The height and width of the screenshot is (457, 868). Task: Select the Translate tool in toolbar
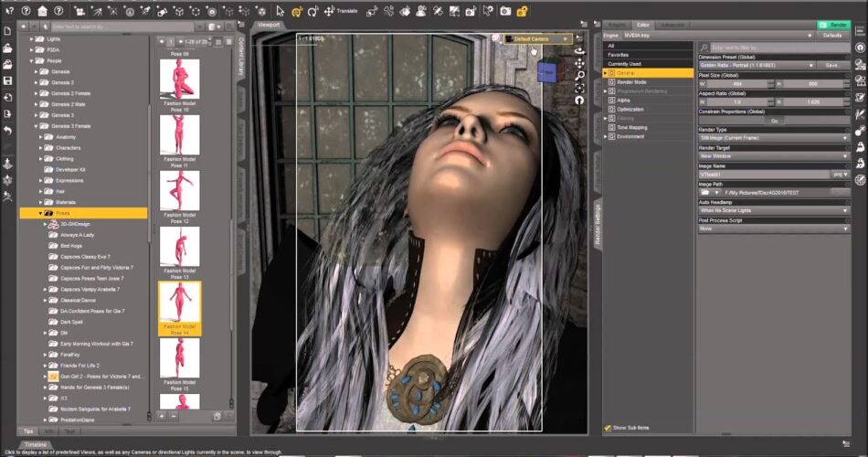pos(327,12)
